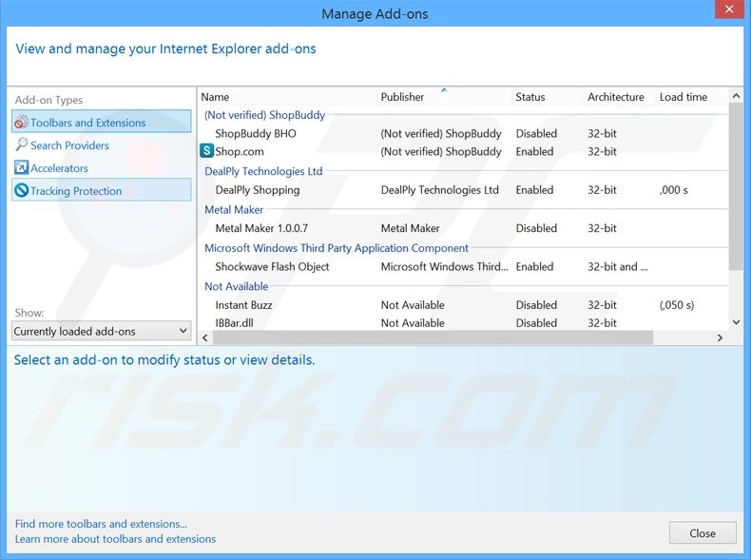The height and width of the screenshot is (560, 751).
Task: Sort add-ons by Publisher column
Action: click(445, 97)
